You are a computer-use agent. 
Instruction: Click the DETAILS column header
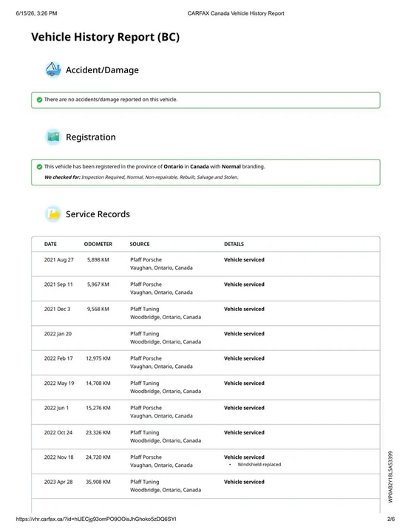coord(234,244)
